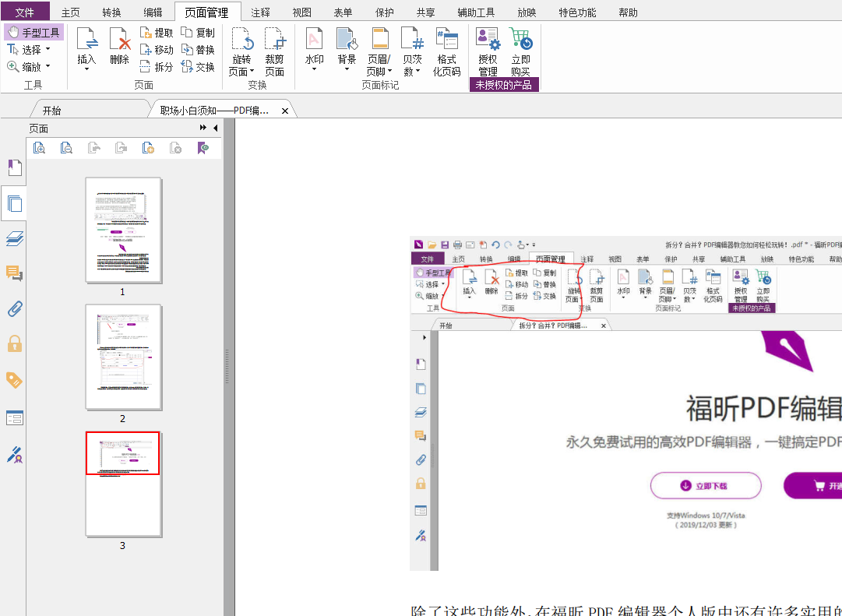Open the 水印 (Watermark) dropdown

[314, 69]
